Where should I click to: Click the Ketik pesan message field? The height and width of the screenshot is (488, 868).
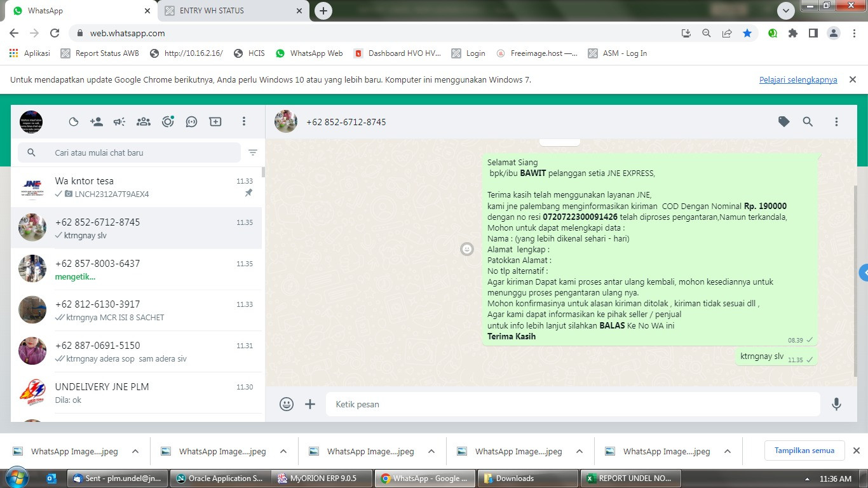[573, 404]
